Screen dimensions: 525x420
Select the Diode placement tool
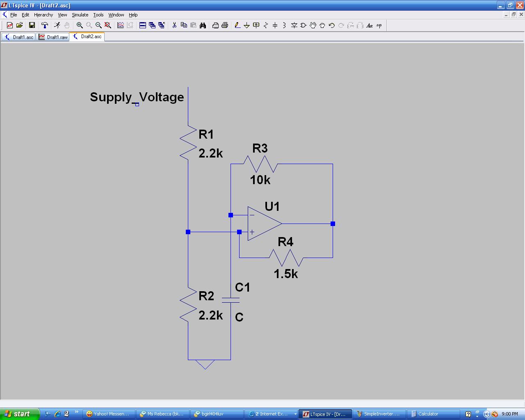pos(294,25)
